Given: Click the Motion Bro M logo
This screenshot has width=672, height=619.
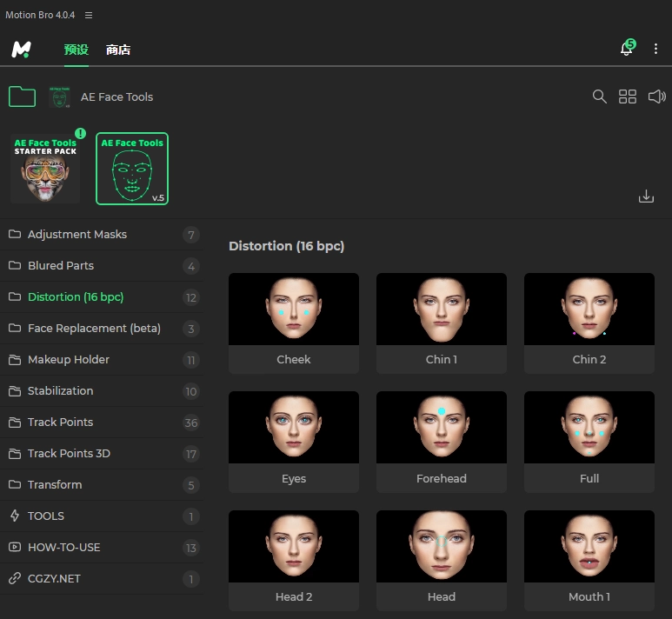Looking at the screenshot, I should (x=21, y=50).
